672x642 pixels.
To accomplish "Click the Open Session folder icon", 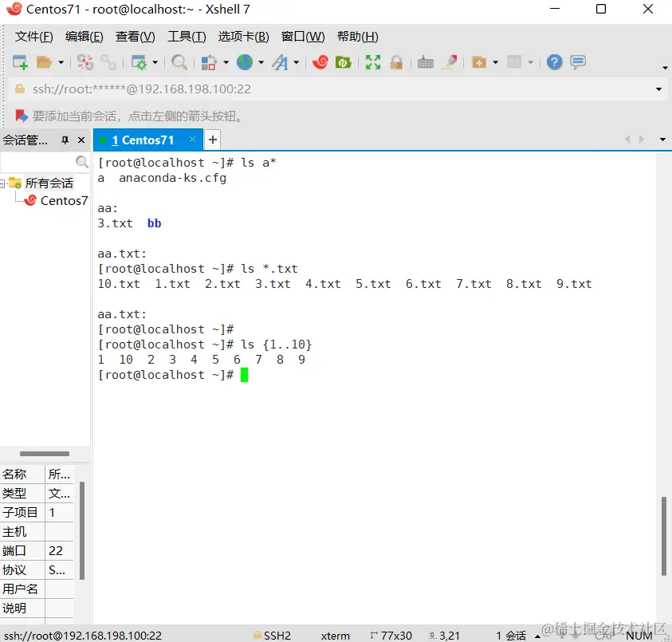I will pyautogui.click(x=44, y=63).
